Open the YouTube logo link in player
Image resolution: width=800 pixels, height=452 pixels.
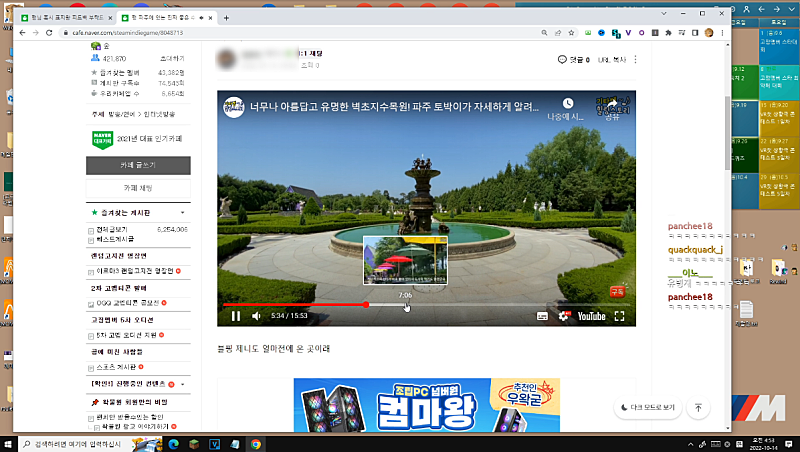[591, 316]
